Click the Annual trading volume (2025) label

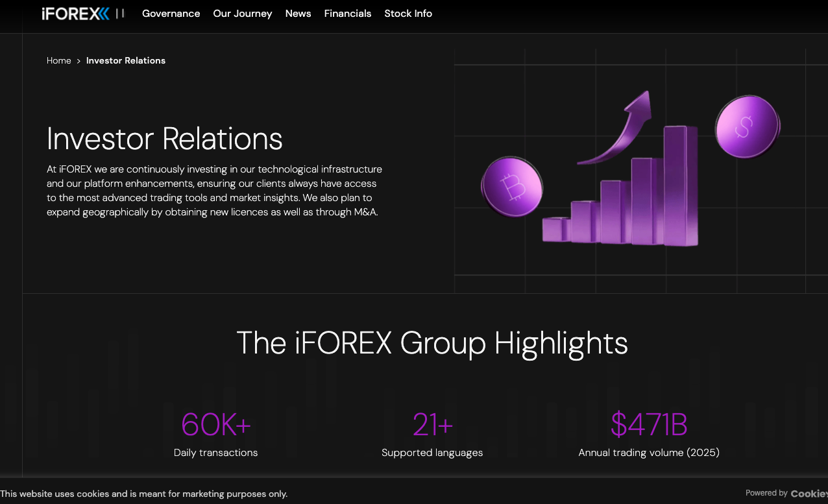pos(649,453)
